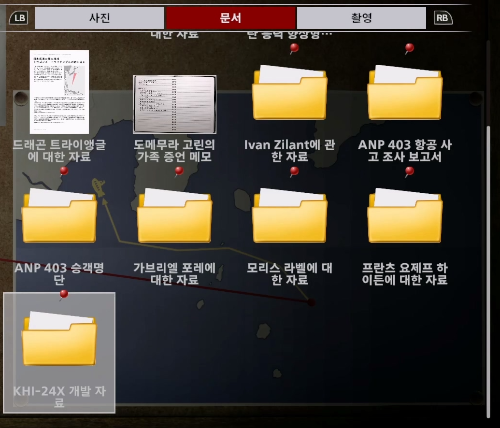
Task: Click the 모리스 라벨에 대한 자료 label
Action: click(x=290, y=274)
